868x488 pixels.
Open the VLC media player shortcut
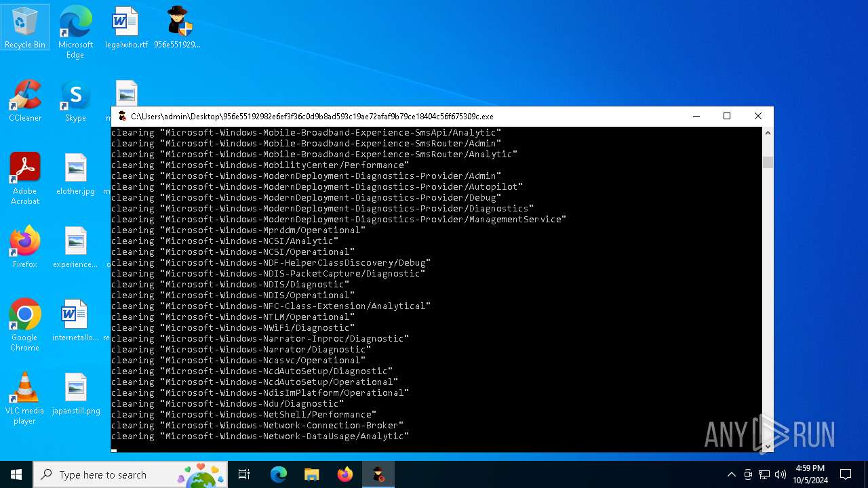(x=25, y=399)
